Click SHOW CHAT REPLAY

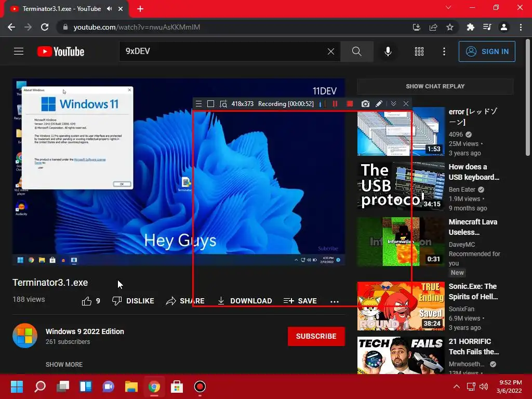(x=435, y=86)
